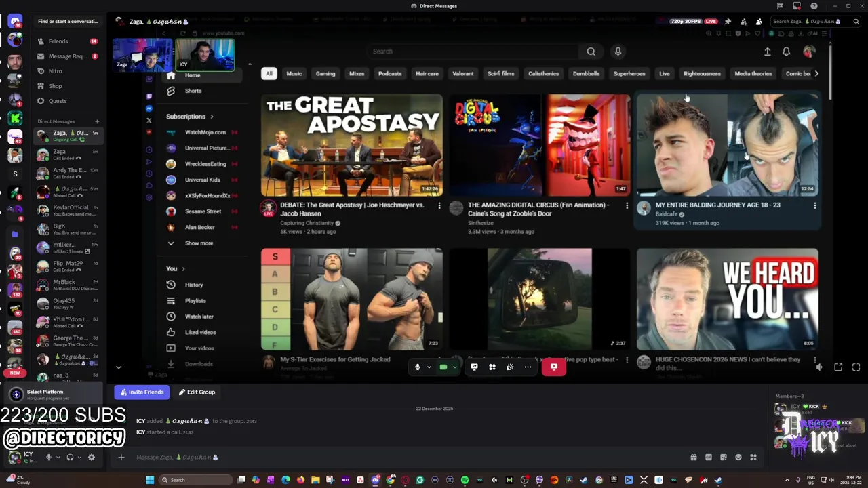Select the Podcasts filter chip
Screen dimensions: 868x488
click(390, 73)
